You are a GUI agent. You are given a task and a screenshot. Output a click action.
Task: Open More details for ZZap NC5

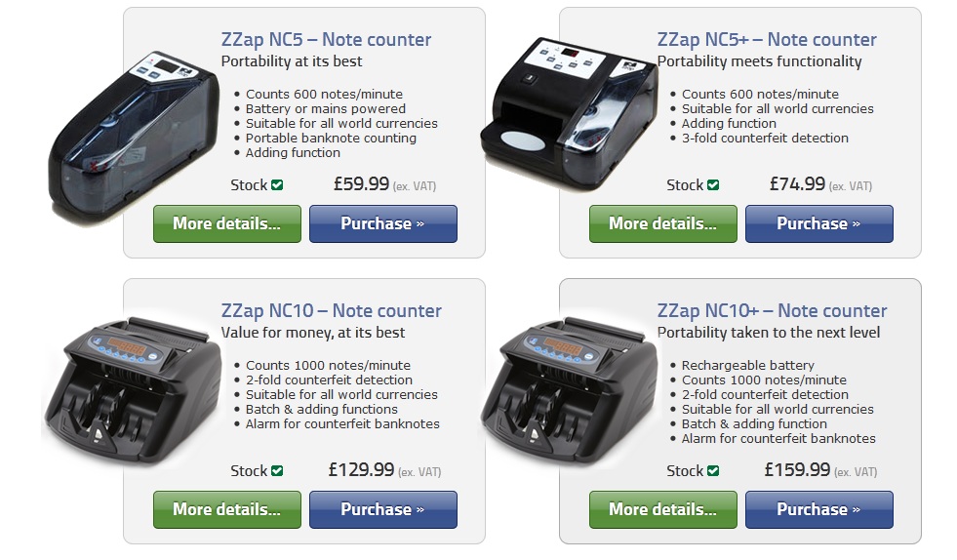coord(227,223)
